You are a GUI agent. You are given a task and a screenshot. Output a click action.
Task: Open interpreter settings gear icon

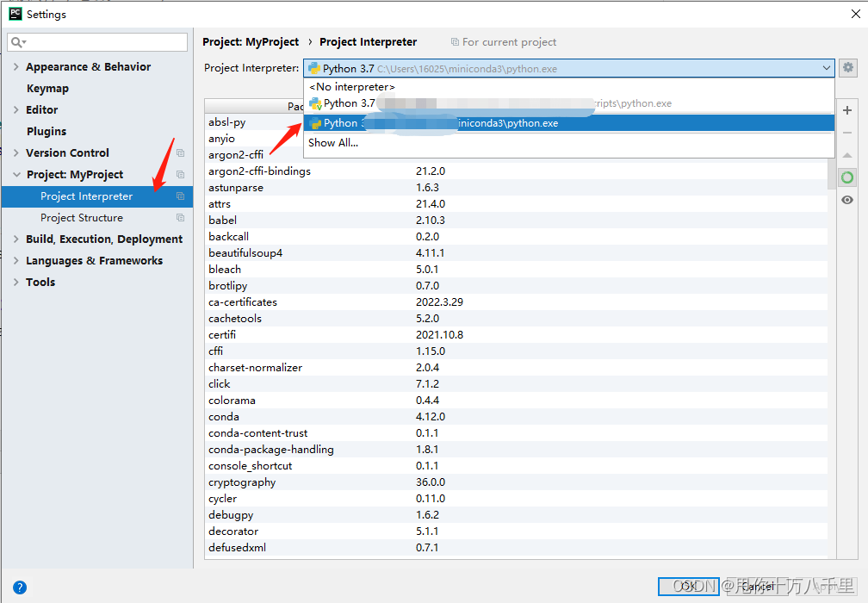847,68
